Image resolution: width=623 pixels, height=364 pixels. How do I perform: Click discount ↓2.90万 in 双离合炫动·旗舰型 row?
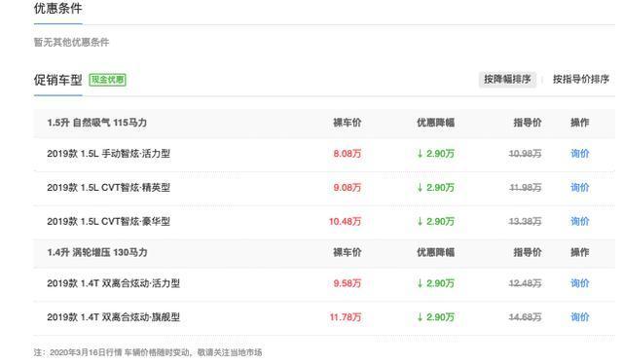click(x=435, y=317)
